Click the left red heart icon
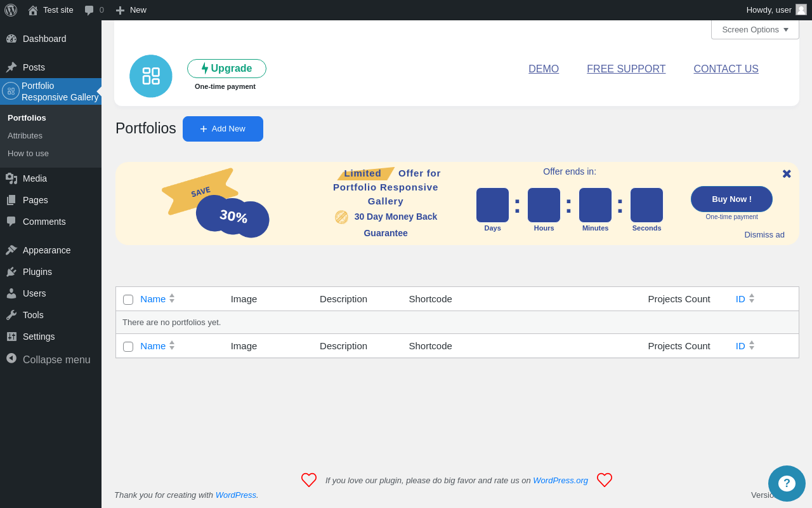 (309, 480)
